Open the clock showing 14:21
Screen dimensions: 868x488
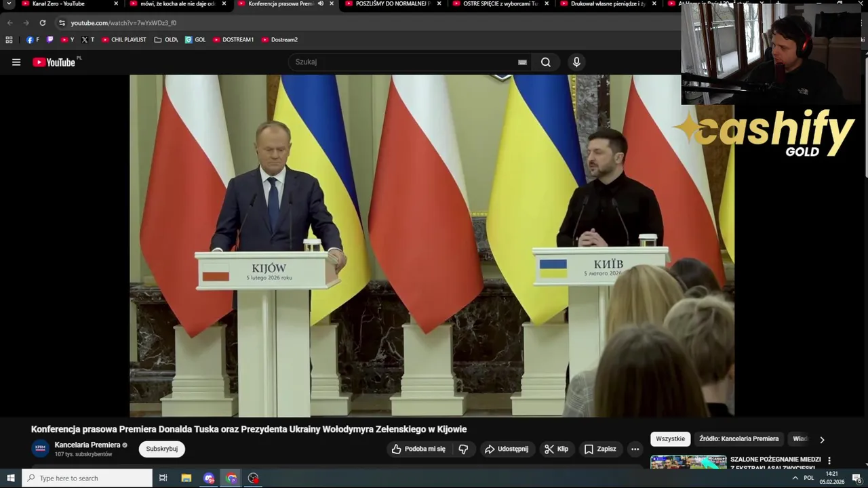831,478
